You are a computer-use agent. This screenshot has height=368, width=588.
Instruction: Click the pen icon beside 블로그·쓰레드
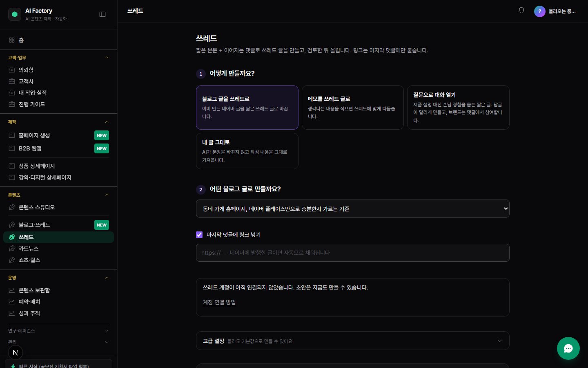[x=12, y=225]
